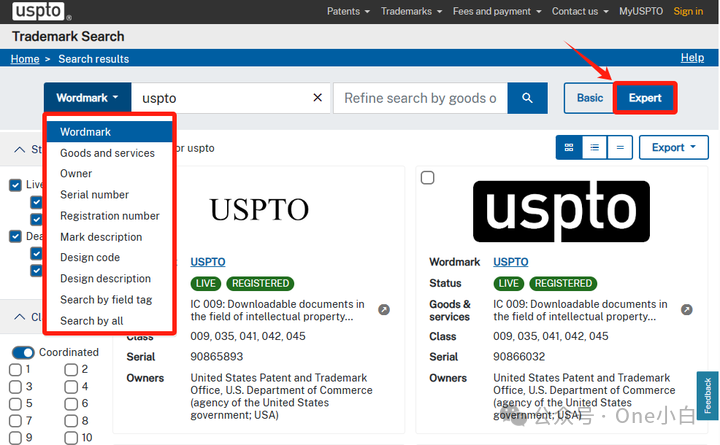The image size is (720, 445).
Task: Click the Refine search by goods field
Action: coord(420,98)
